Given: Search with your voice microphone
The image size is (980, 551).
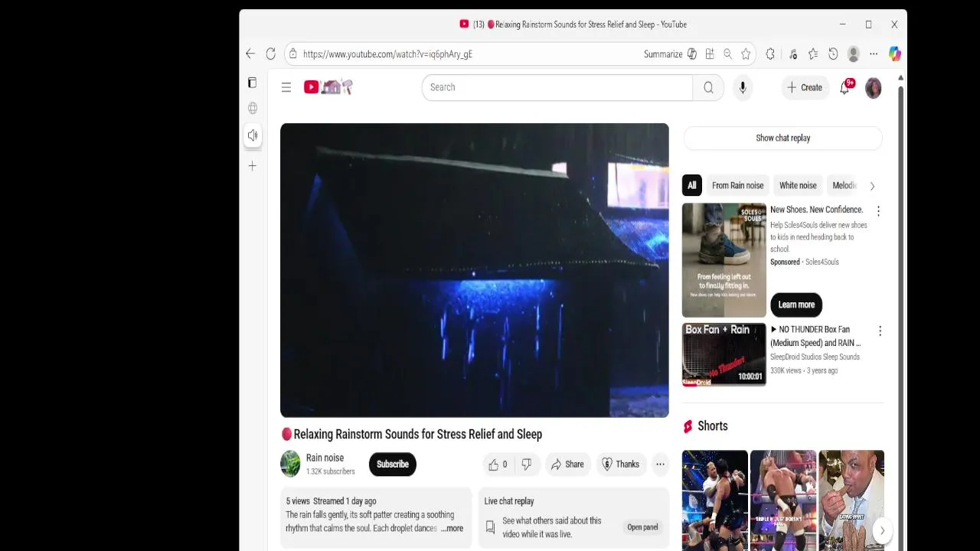Looking at the screenshot, I should coord(742,87).
